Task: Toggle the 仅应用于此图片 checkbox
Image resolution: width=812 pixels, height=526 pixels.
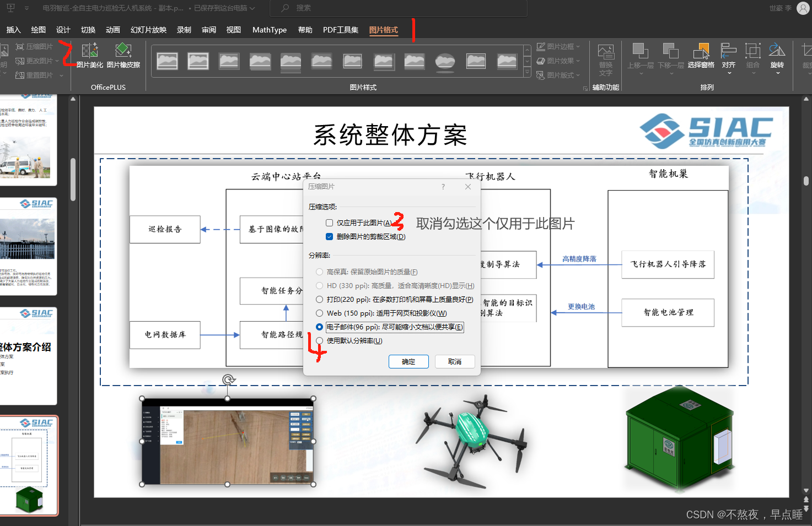Action: click(329, 223)
